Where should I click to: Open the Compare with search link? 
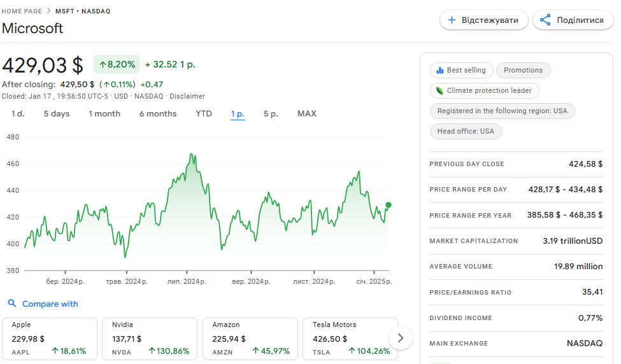pyautogui.click(x=50, y=304)
